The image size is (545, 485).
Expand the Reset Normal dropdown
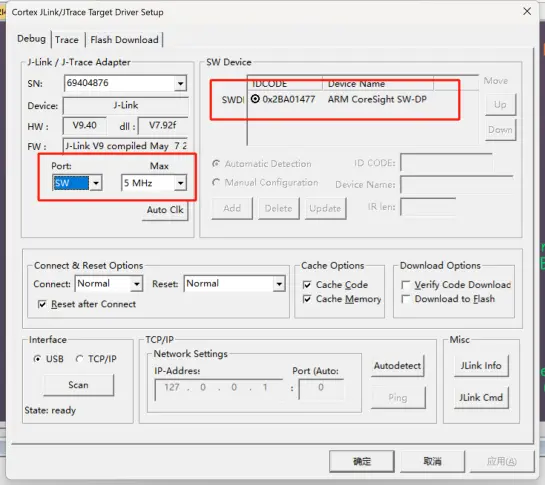[279, 284]
